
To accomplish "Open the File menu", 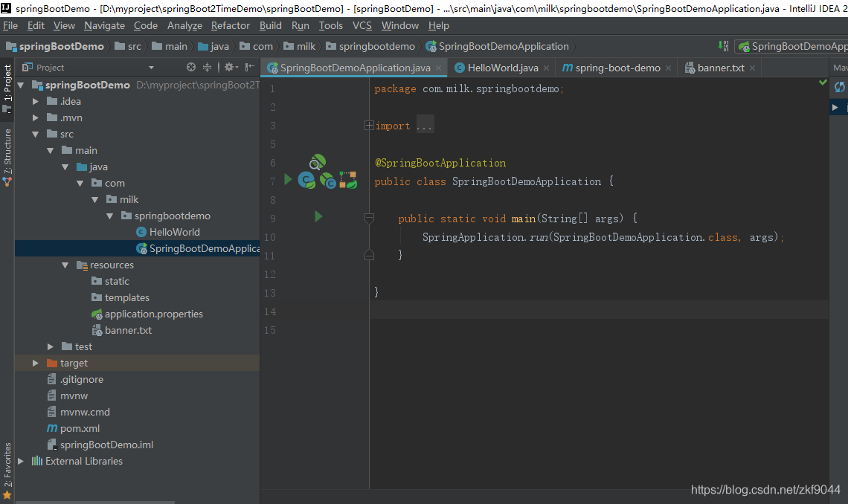I will point(10,25).
